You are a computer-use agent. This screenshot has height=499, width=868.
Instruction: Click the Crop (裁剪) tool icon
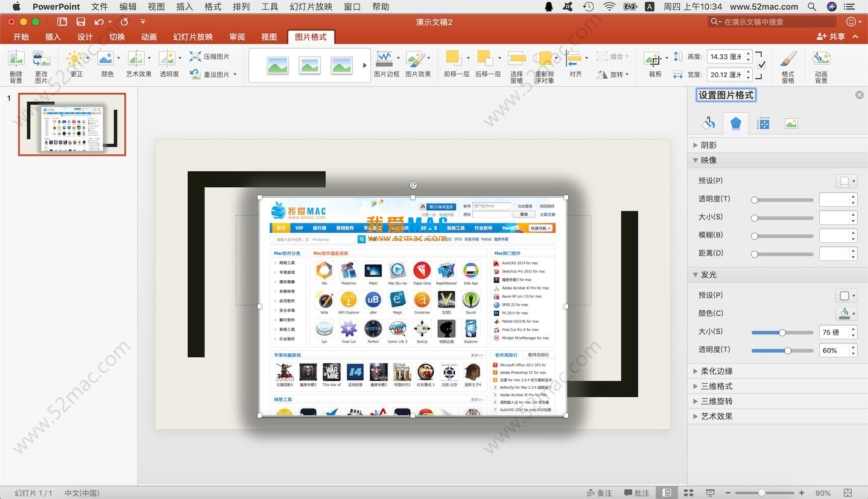pyautogui.click(x=652, y=59)
